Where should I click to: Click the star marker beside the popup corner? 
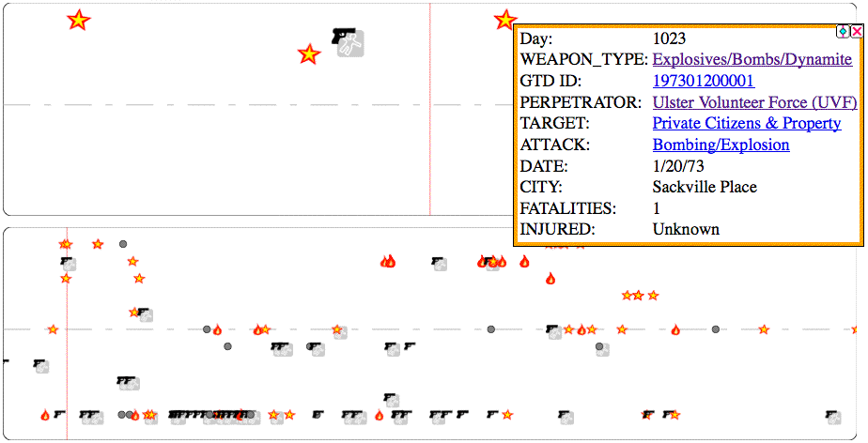(505, 20)
